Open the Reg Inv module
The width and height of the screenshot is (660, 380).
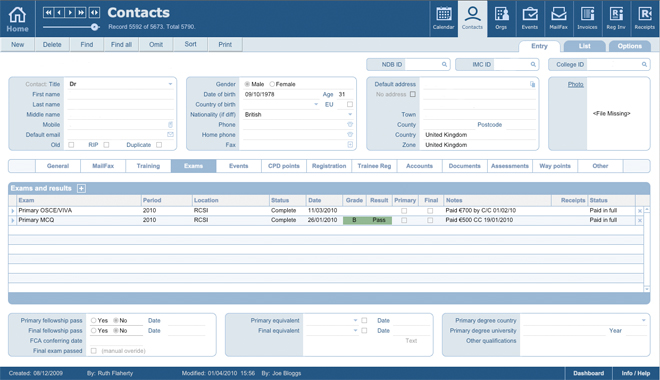616,19
